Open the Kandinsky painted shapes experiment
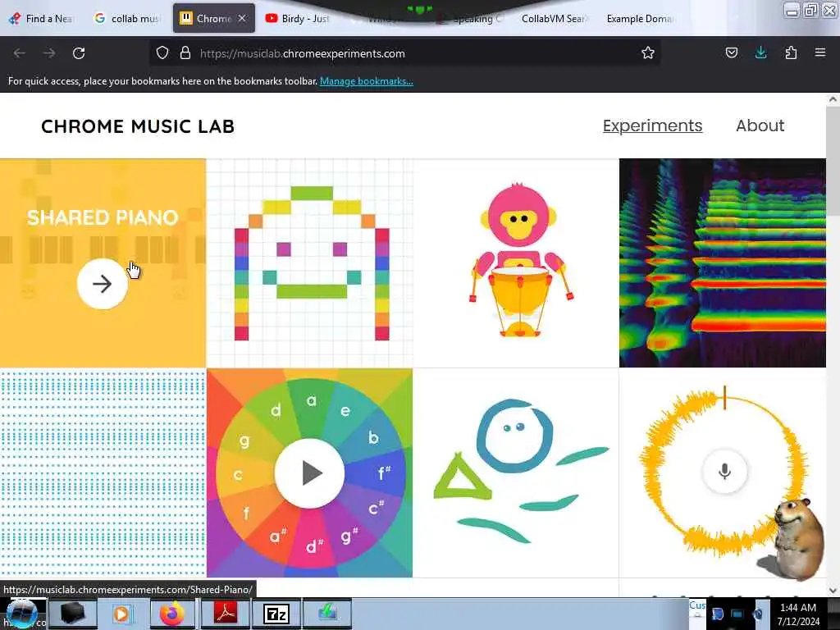 click(x=516, y=473)
